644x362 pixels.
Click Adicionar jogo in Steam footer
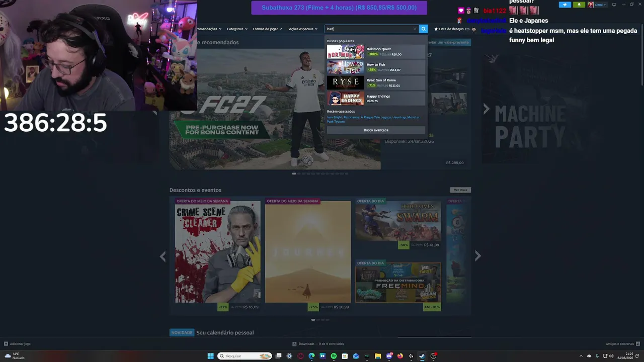(18, 344)
